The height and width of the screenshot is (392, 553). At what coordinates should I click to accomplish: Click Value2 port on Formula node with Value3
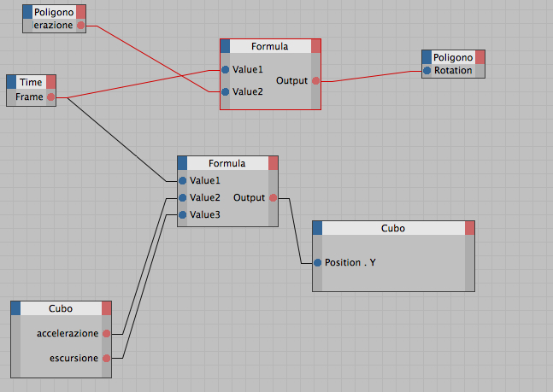coord(182,198)
